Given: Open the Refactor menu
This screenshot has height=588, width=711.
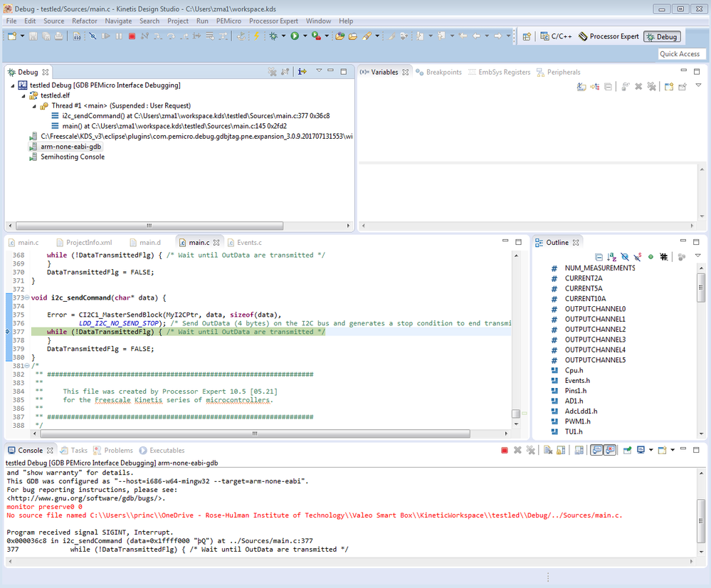Looking at the screenshot, I should point(85,21).
